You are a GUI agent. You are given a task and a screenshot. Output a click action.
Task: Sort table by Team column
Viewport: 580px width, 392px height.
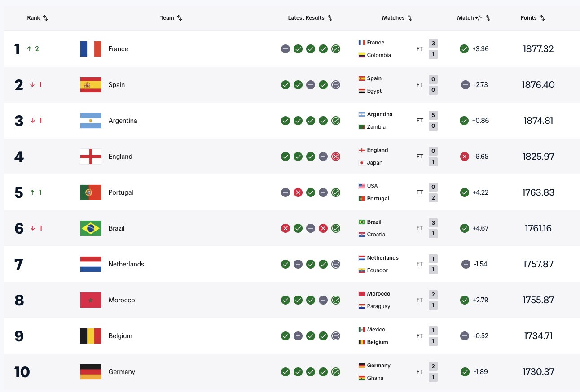click(171, 18)
